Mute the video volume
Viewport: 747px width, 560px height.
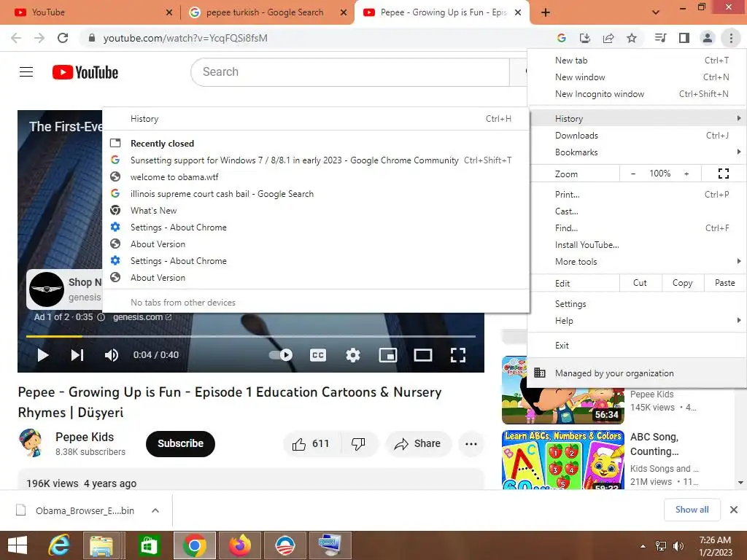(x=112, y=355)
